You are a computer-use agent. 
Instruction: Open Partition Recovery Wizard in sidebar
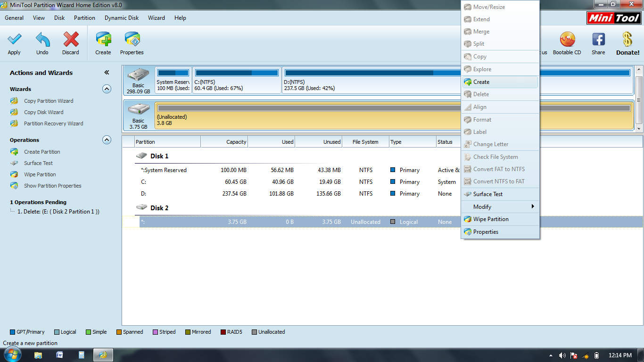click(53, 123)
